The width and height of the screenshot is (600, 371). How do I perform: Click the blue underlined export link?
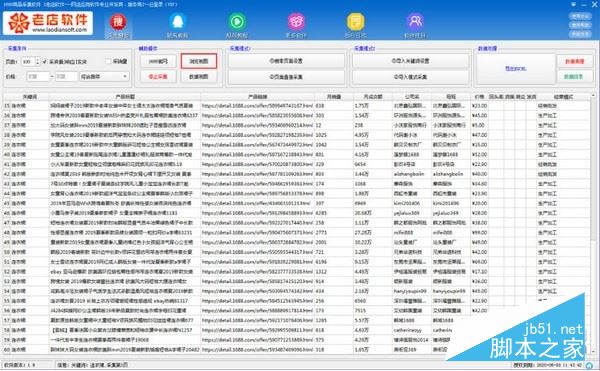tap(515, 69)
